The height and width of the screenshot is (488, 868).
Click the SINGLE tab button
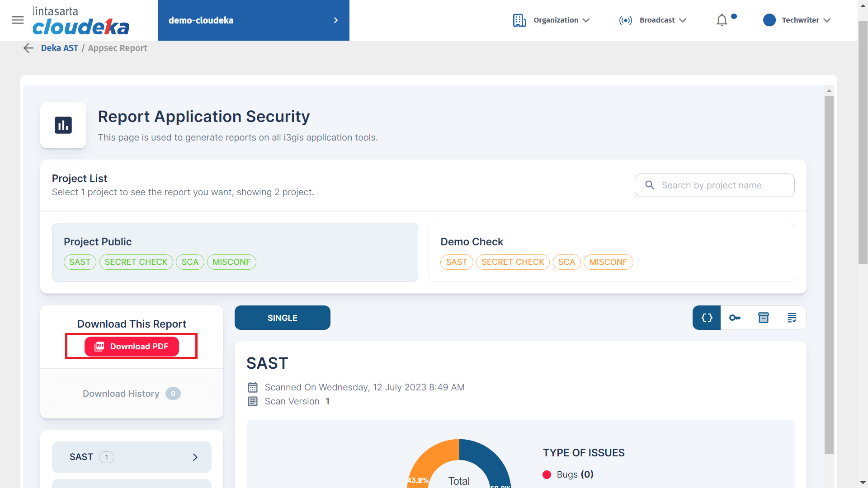click(282, 318)
